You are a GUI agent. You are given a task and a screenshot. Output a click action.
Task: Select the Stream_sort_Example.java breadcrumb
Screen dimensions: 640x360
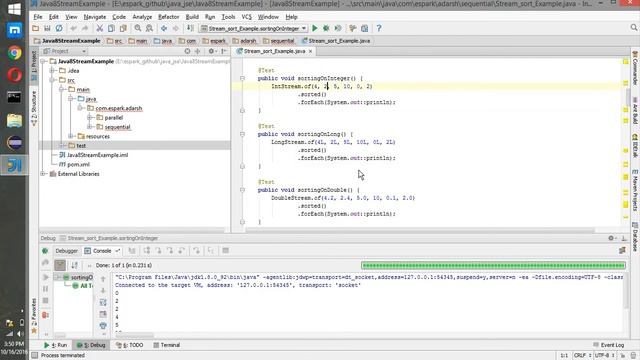[x=336, y=41]
